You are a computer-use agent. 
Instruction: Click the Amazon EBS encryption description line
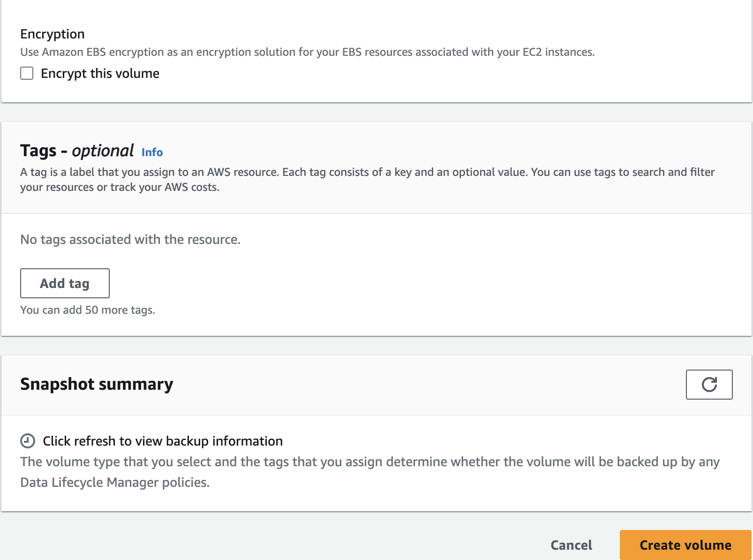[307, 52]
